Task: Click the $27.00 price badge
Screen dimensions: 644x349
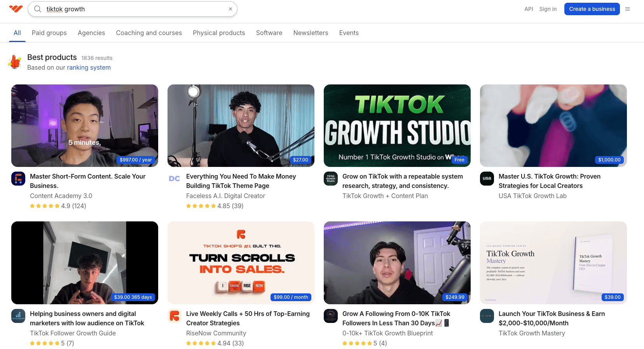Action: [300, 160]
